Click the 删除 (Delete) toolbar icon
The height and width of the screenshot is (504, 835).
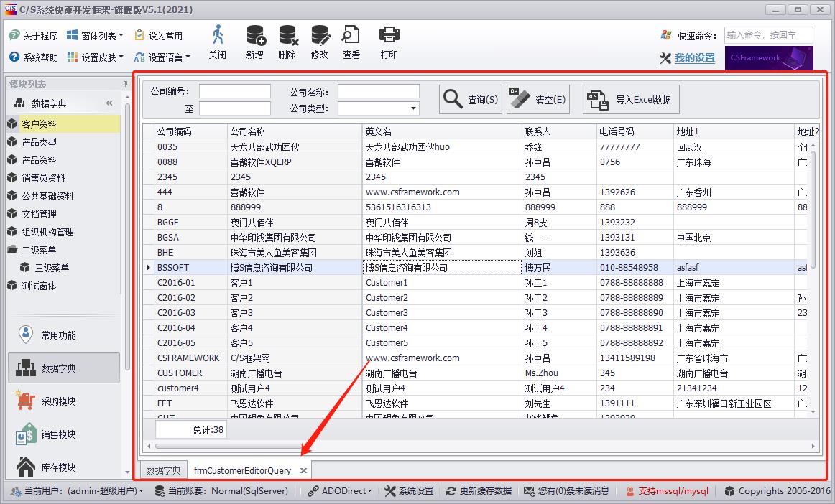(x=287, y=43)
